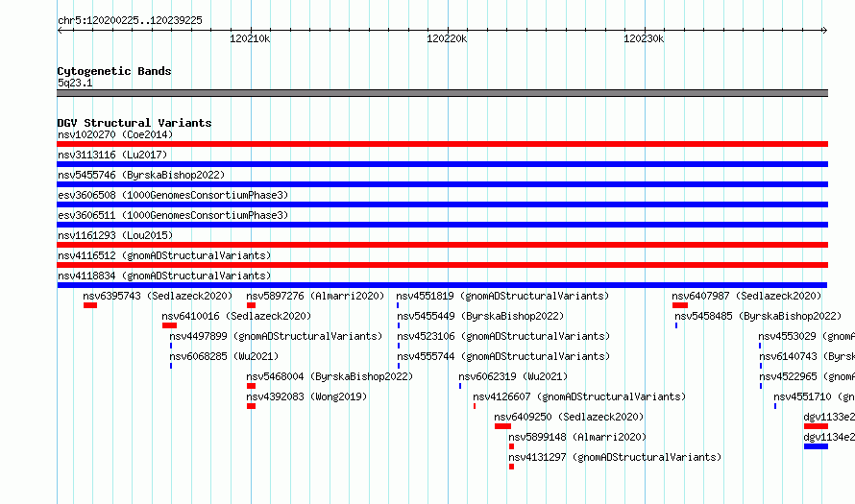Open nsv5458485 (ByrskaBishop2022) label
Image resolution: width=855 pixels, height=504 pixels.
point(758,316)
